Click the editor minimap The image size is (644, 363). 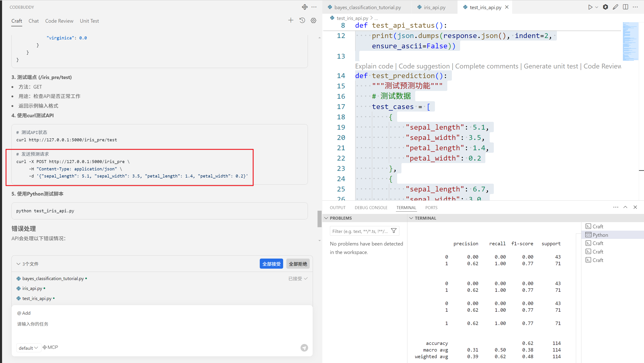click(x=630, y=41)
